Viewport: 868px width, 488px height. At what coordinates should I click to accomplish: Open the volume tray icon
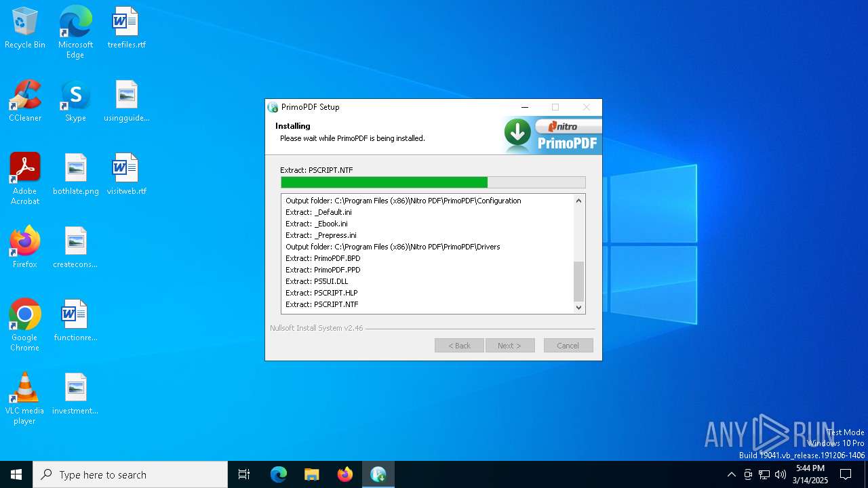781,474
